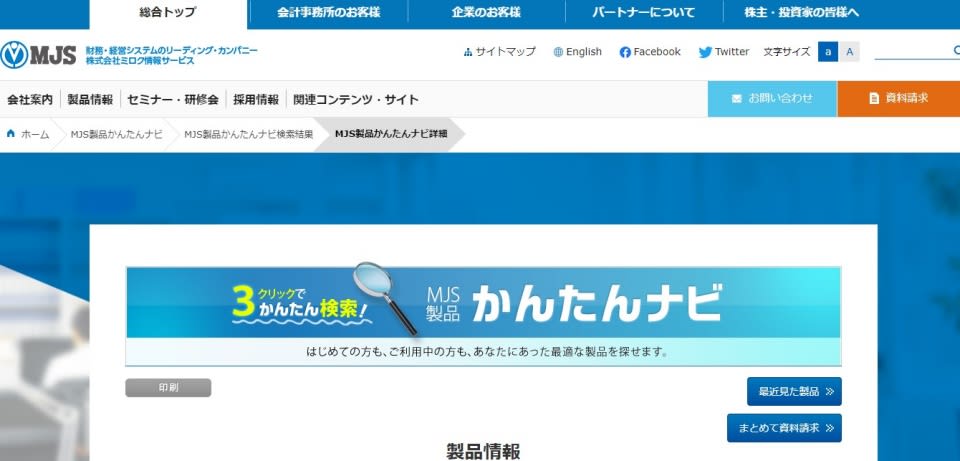Open 最近見た製品 button
The width and height of the screenshot is (960, 461).
(794, 391)
